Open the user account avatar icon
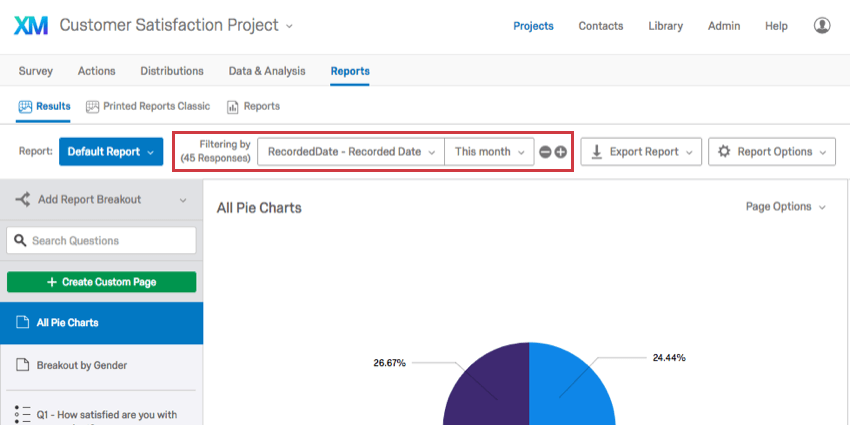This screenshot has width=850, height=425. (822, 25)
